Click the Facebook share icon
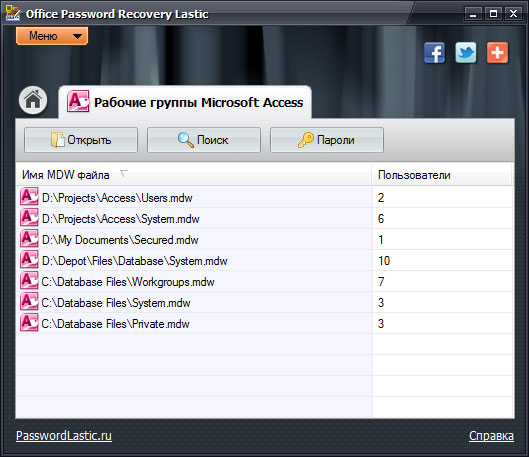Image resolution: width=529 pixels, height=457 pixels. [x=435, y=53]
